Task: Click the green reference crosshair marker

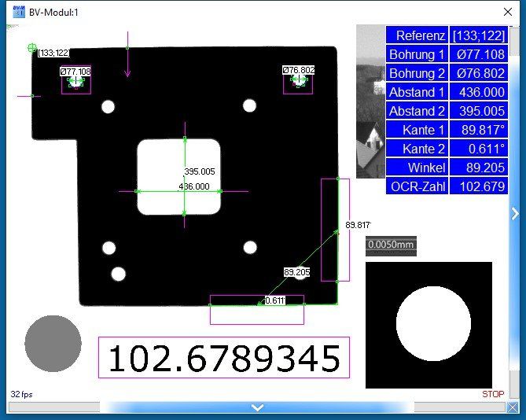Action: coord(32,48)
